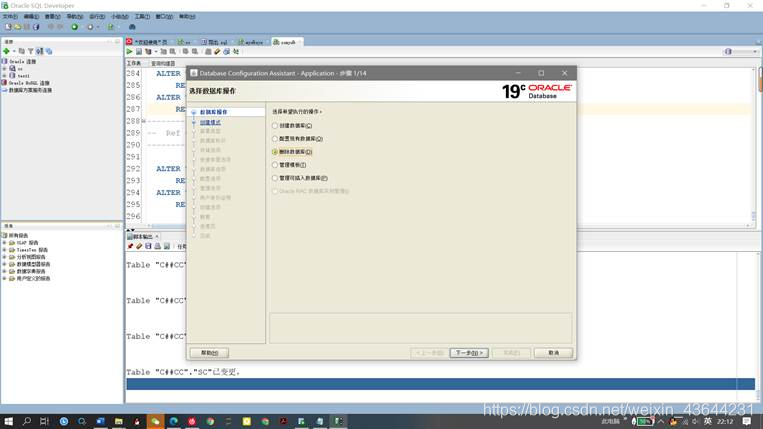Select the 管理模板 radio option
Image resolution: width=763 pixels, height=429 pixels.
tap(289, 165)
